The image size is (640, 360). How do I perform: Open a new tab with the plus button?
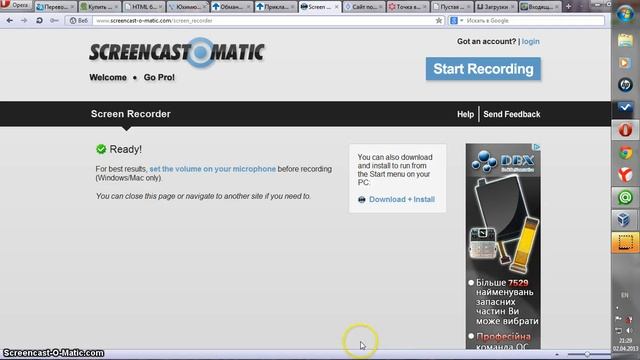569,7
